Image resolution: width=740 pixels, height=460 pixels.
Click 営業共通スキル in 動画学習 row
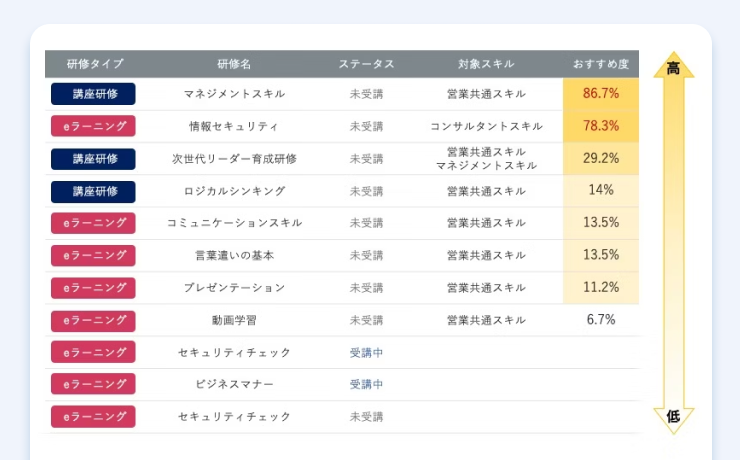(486, 320)
